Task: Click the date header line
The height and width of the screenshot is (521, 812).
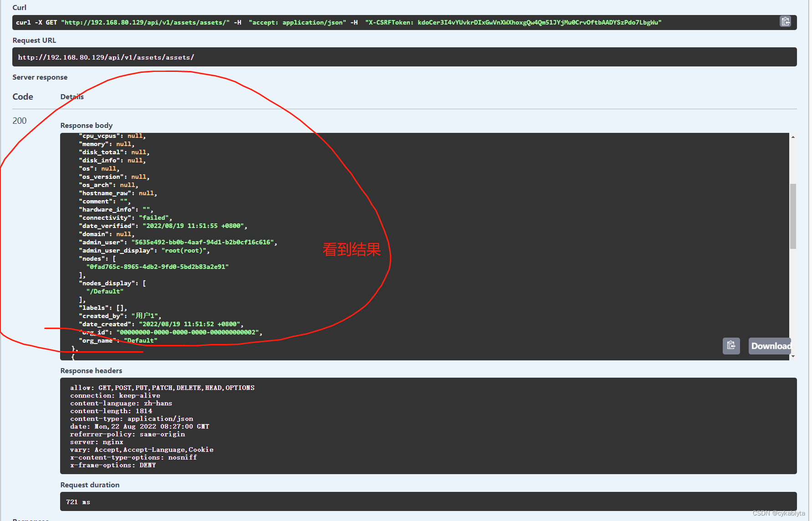Action: click(x=140, y=426)
